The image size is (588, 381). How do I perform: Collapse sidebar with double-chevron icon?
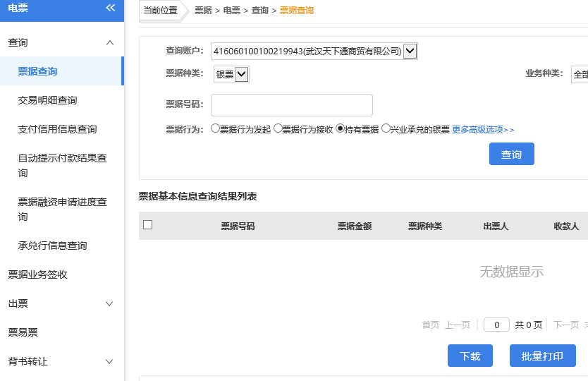pos(110,8)
